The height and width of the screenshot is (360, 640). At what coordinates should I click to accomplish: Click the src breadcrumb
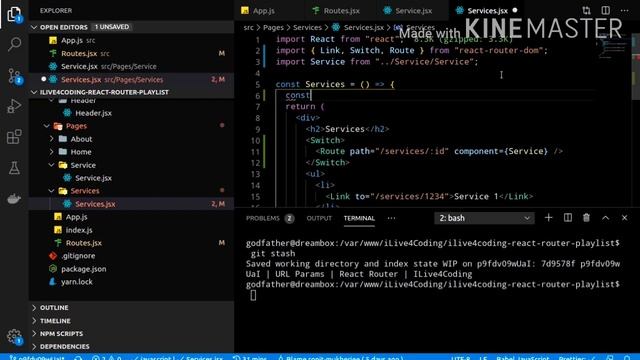click(248, 28)
